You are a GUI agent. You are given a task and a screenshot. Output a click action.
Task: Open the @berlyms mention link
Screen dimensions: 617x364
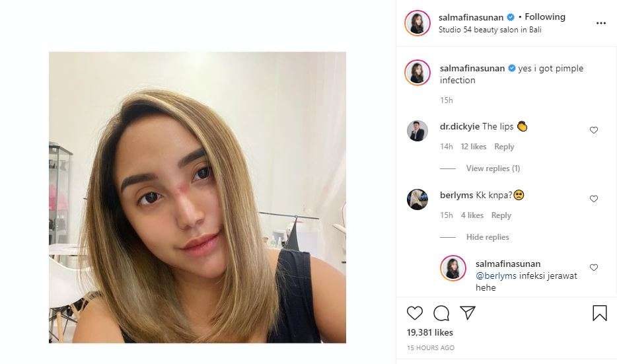tap(496, 276)
